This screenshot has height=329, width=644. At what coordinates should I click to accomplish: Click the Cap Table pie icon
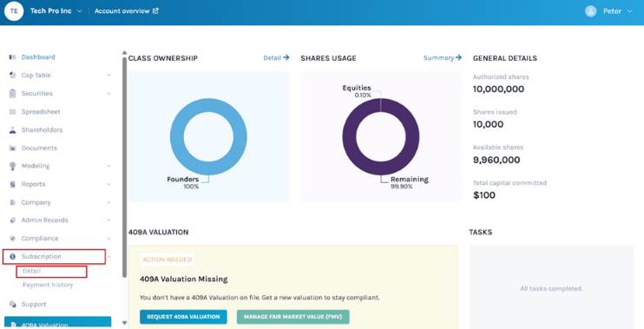pyautogui.click(x=13, y=76)
